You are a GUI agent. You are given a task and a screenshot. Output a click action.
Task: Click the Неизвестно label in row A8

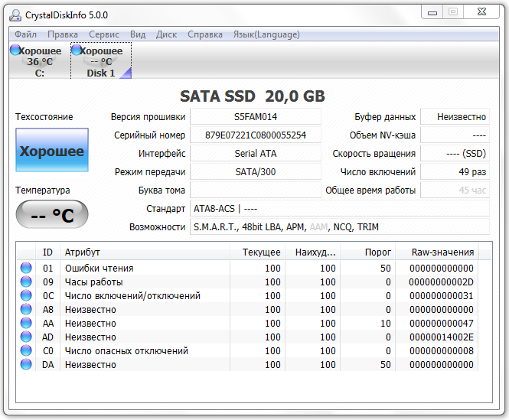point(90,310)
